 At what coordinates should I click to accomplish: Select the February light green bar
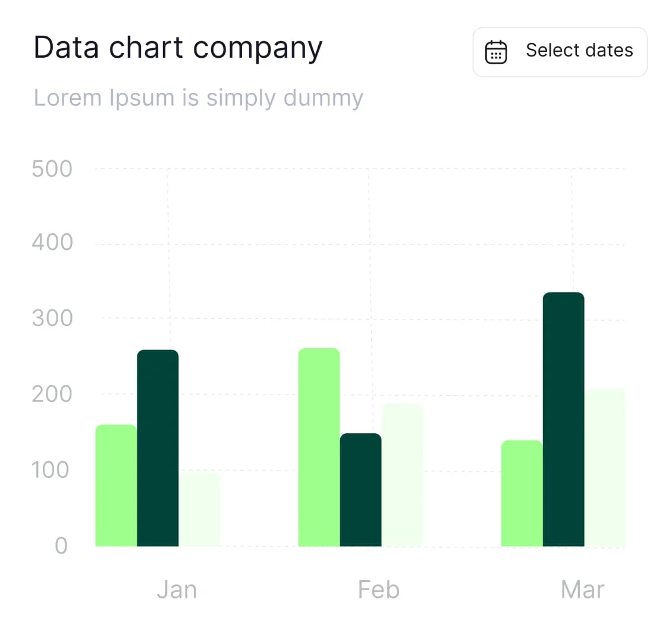[x=319, y=447]
